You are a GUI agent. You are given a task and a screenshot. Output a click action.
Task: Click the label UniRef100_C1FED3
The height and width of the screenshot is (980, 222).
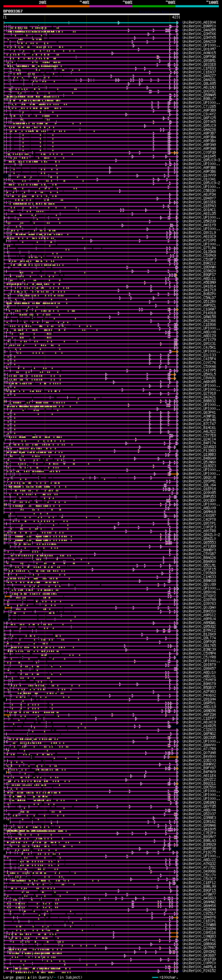click(x=199, y=68)
